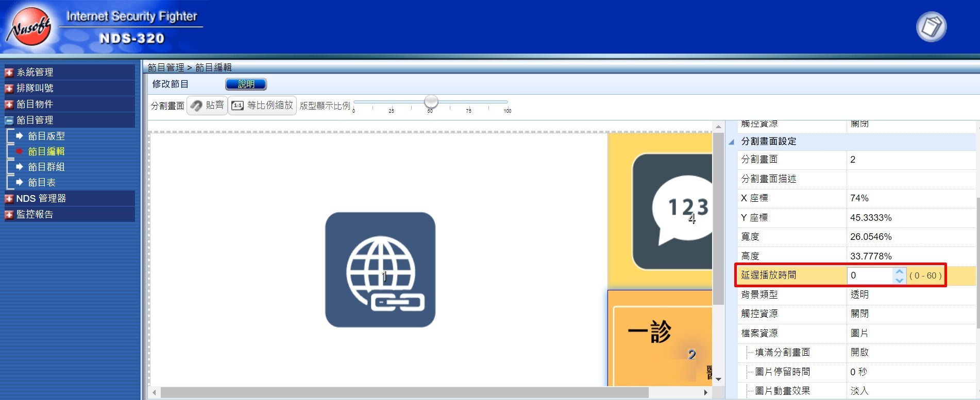
Task: Click the Nusoft logo
Action: pyautogui.click(x=30, y=27)
